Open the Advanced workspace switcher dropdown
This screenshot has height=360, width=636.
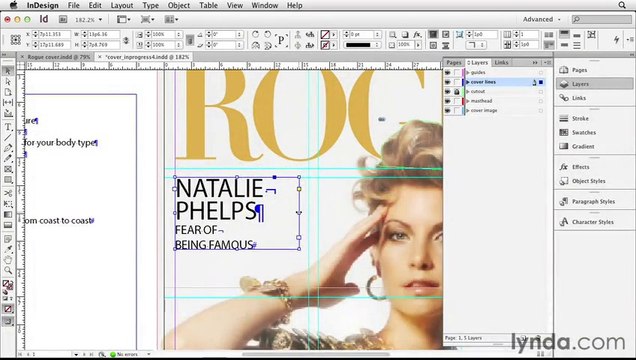click(542, 19)
